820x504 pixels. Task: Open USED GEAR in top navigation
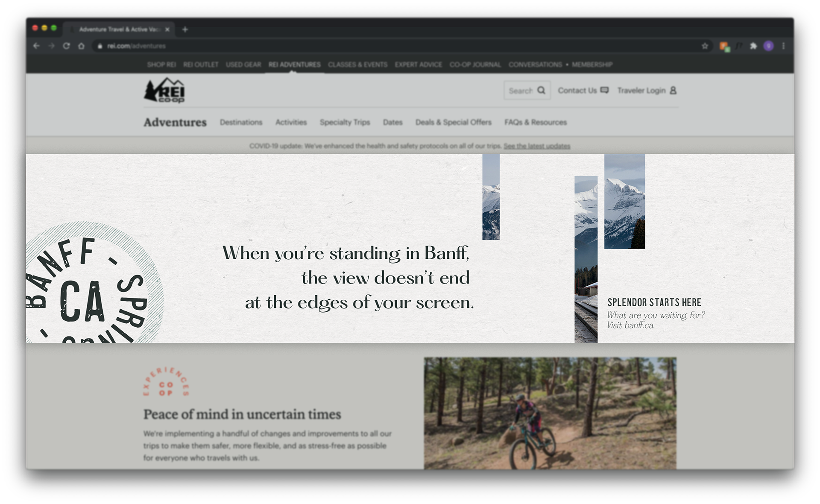[x=243, y=64]
